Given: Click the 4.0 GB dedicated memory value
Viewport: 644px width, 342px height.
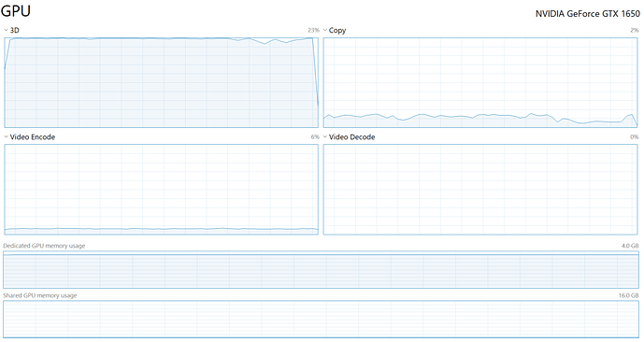Looking at the screenshot, I should click(x=630, y=246).
